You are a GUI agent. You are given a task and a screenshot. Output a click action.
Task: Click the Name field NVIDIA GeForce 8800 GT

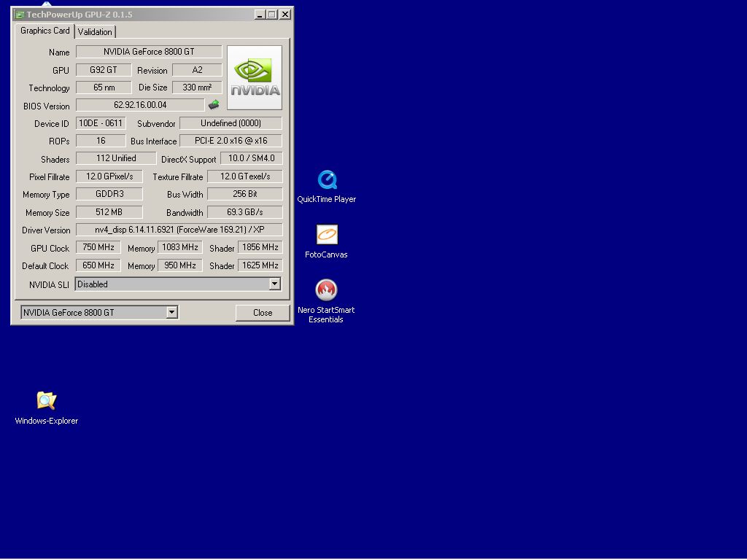pyautogui.click(x=149, y=52)
